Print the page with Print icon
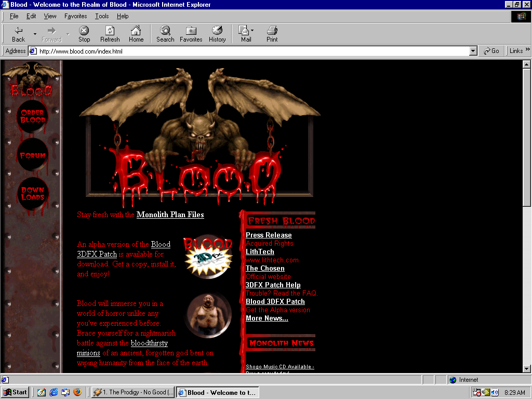532x399 pixels. pos(272,34)
